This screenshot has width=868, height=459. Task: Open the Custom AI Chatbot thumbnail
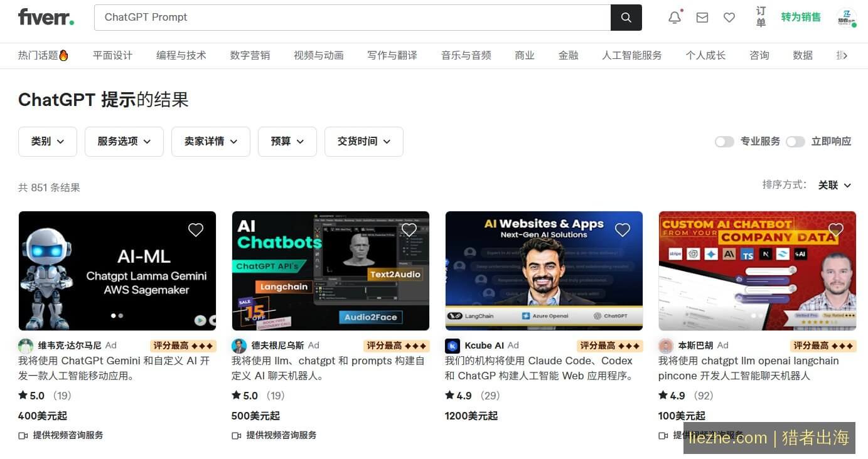(x=758, y=271)
